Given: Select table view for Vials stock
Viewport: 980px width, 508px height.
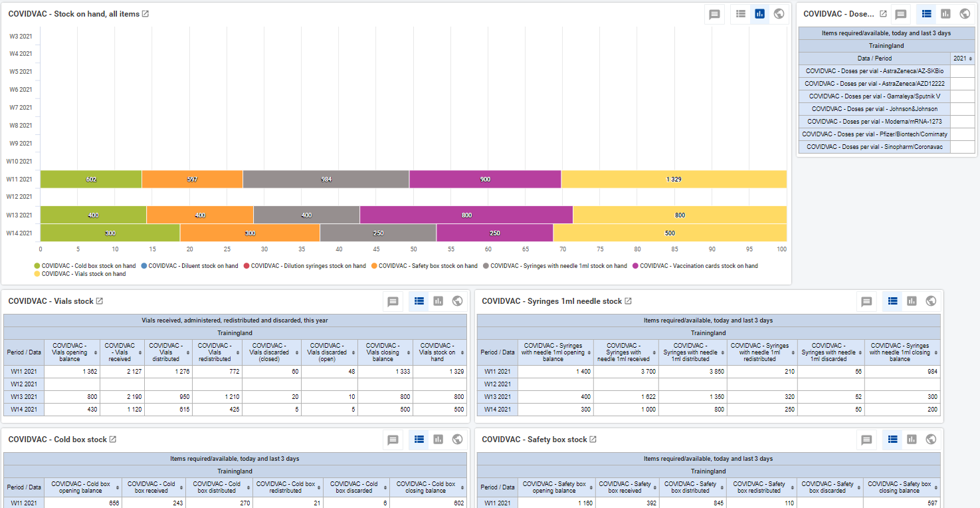Looking at the screenshot, I should coord(419,301).
